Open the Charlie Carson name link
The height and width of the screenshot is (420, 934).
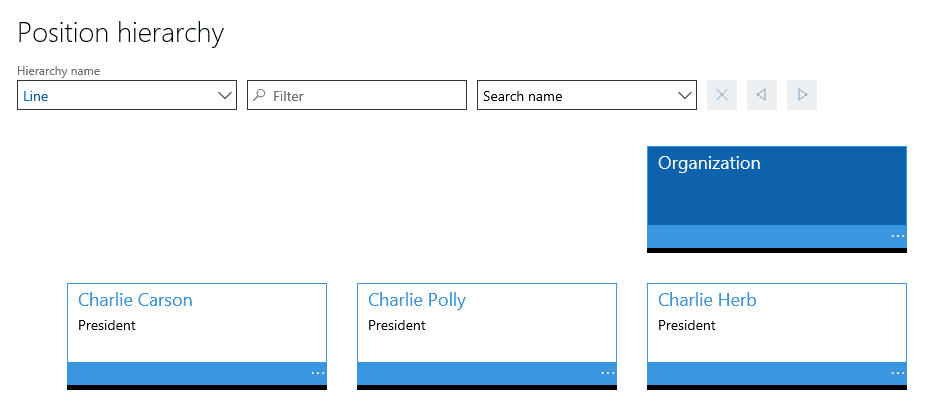click(135, 300)
